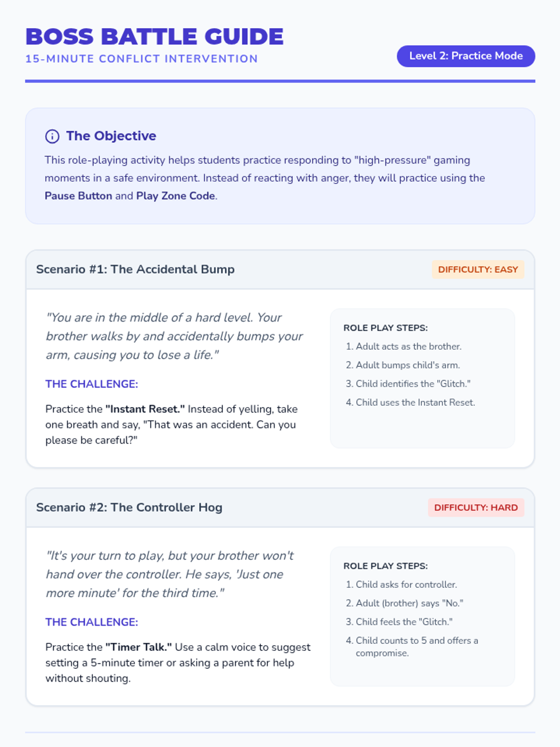Click the bold Pause Button text
This screenshot has height=747, width=560.
(x=78, y=196)
